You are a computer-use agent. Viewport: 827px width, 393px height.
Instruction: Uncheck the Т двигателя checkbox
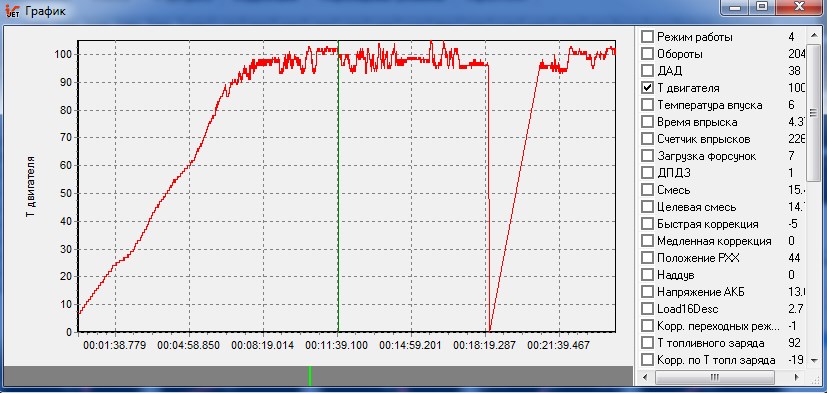647,88
